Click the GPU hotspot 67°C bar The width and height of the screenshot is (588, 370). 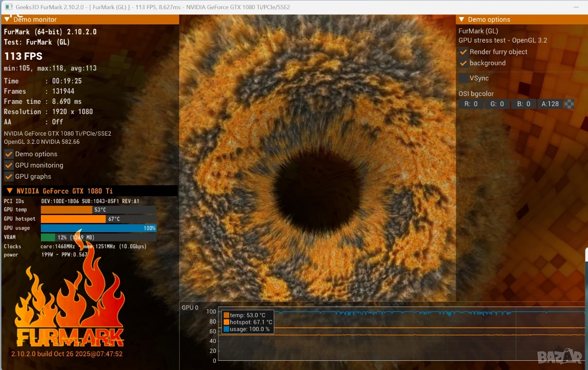click(98, 219)
